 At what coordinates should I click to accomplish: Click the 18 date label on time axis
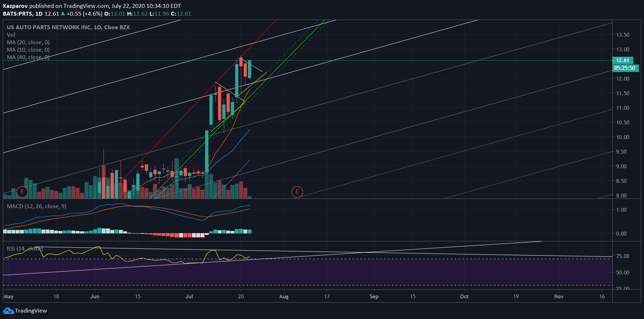click(x=56, y=297)
